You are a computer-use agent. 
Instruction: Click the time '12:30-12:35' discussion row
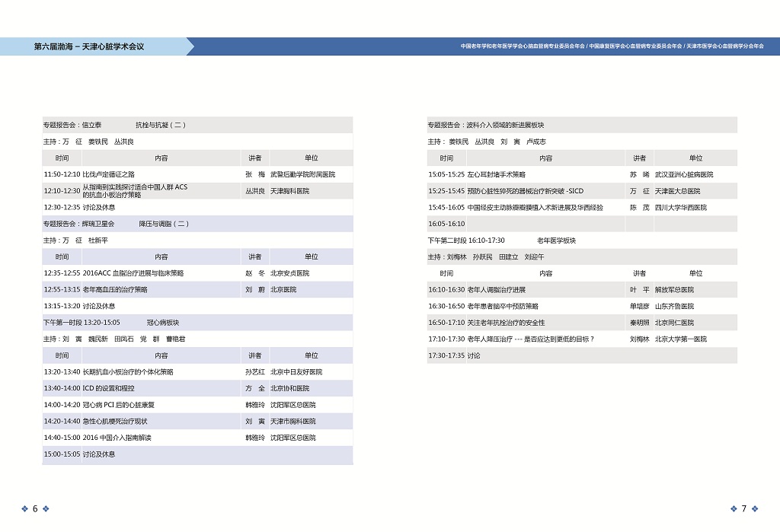pyautogui.click(x=197, y=207)
